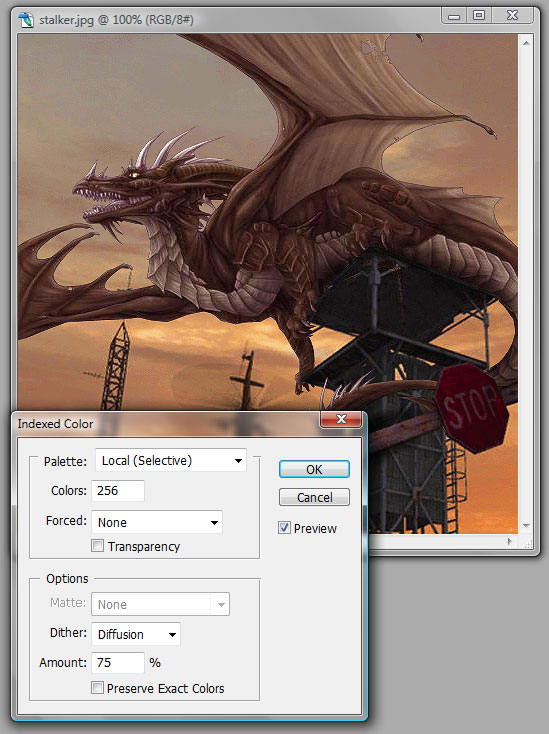Enable the Transparency checkbox
549x734 pixels.
97,546
